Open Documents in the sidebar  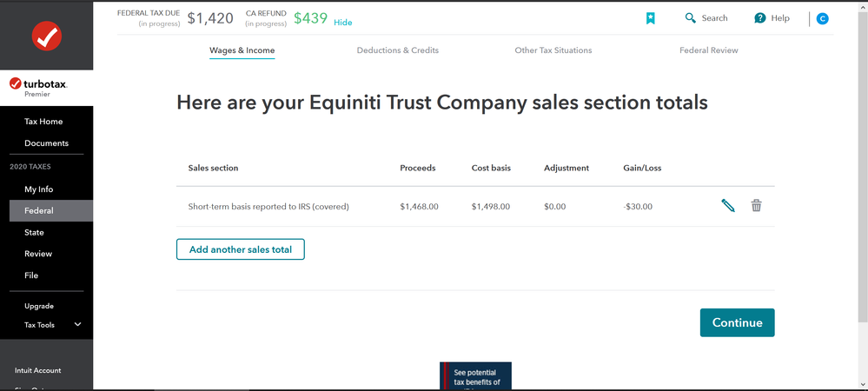coord(47,142)
